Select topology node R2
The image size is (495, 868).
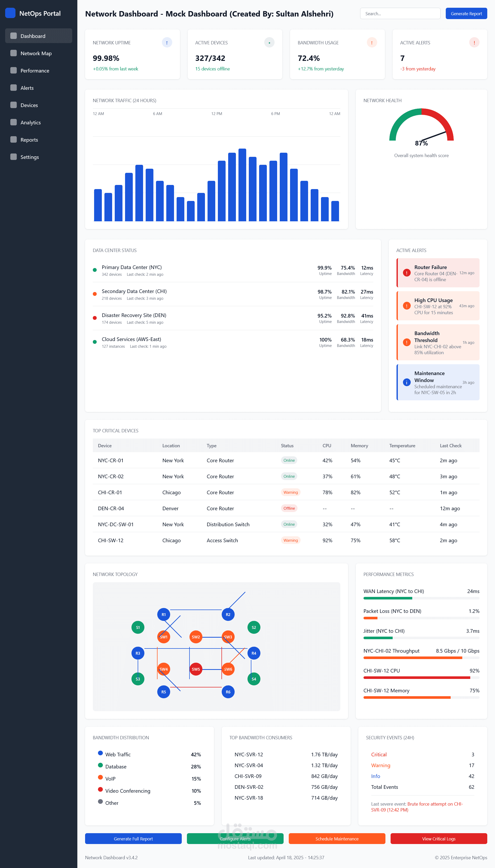[x=228, y=614]
